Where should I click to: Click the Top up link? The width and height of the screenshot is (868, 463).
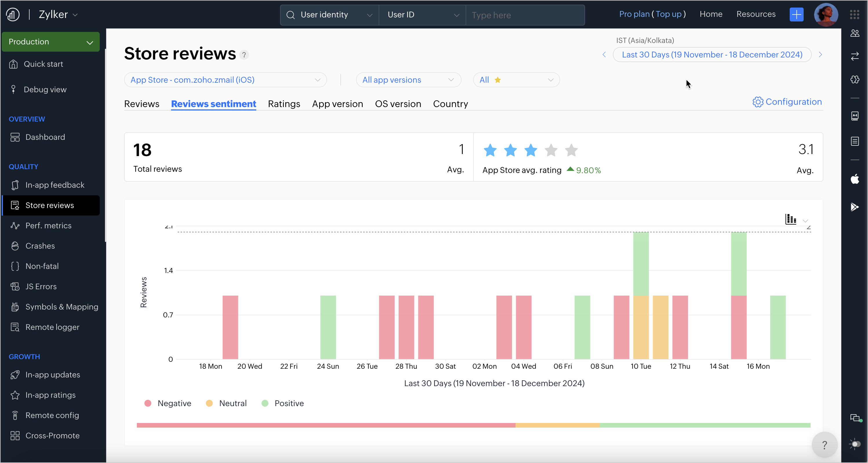tap(669, 14)
